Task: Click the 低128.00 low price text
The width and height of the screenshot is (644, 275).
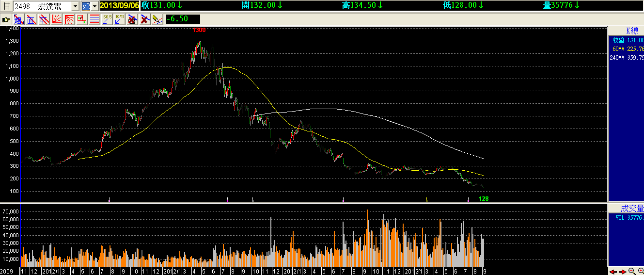Action: tap(462, 5)
